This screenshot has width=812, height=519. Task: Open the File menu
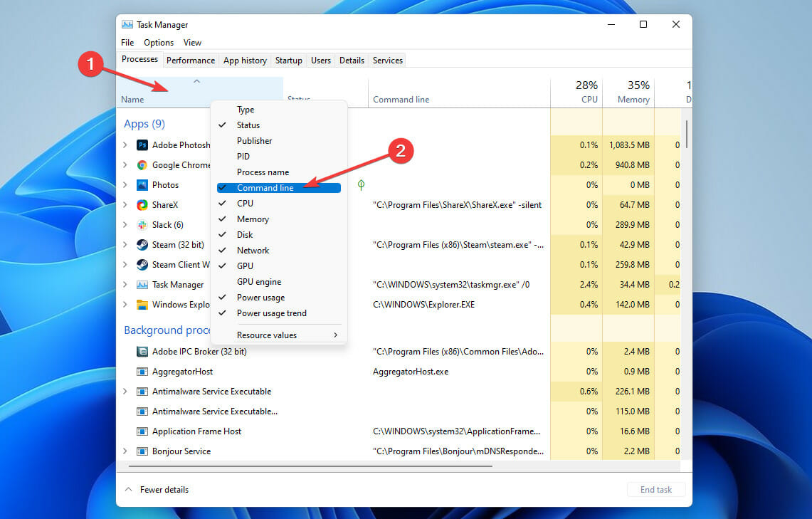[127, 43]
